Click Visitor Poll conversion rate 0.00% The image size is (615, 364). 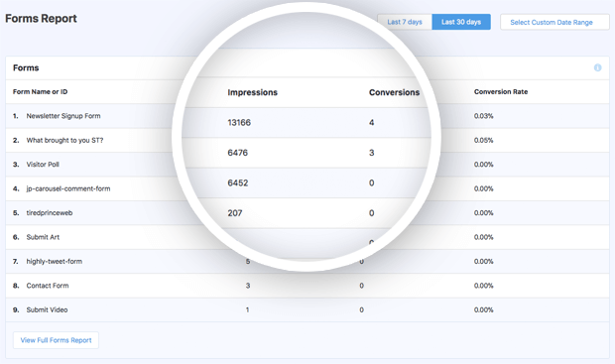pos(484,165)
